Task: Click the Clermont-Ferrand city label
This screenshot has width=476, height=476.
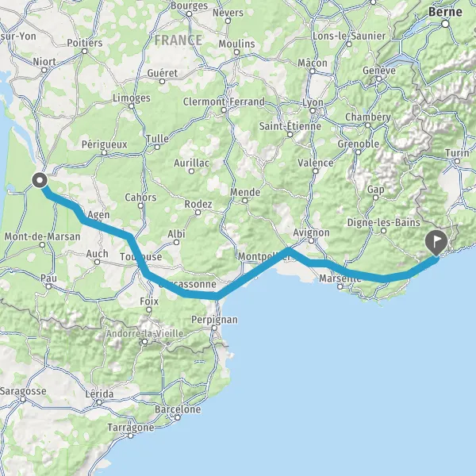Action: point(224,102)
